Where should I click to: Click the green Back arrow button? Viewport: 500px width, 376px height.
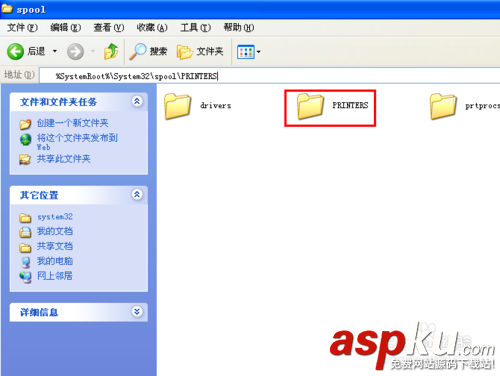coord(15,51)
